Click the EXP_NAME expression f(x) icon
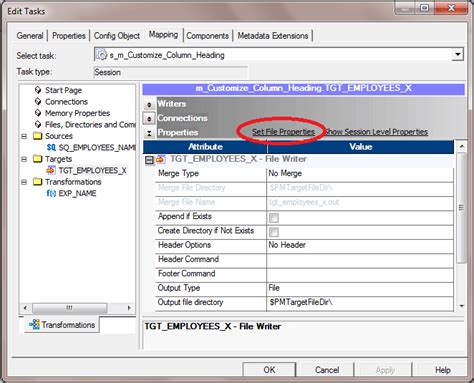Viewport: 474px width, 383px height. pyautogui.click(x=51, y=193)
